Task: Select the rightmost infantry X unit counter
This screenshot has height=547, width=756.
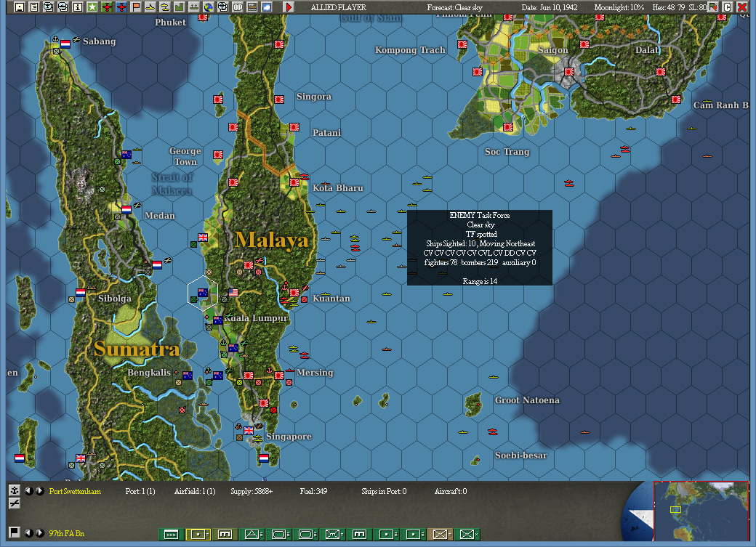Action: [x=467, y=534]
